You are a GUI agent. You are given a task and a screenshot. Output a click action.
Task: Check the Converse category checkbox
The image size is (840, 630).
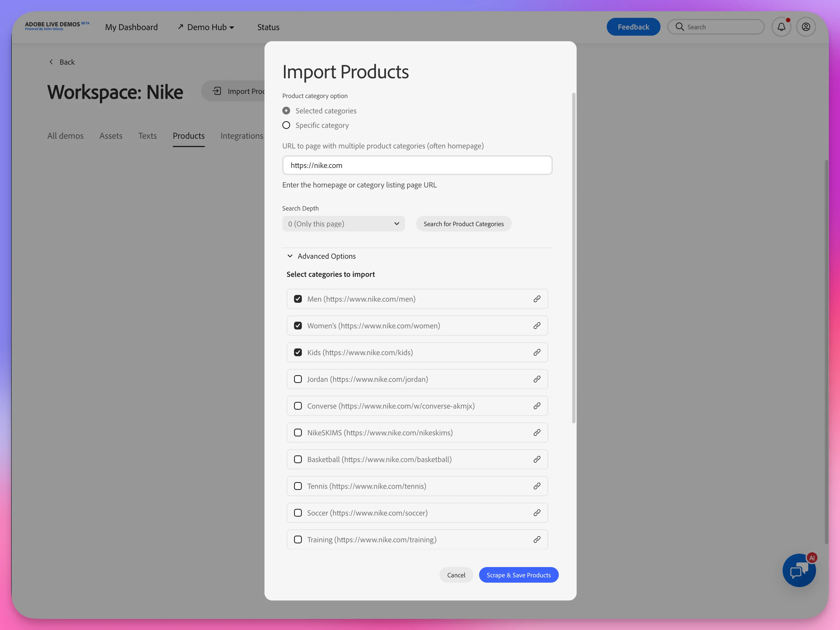point(298,406)
